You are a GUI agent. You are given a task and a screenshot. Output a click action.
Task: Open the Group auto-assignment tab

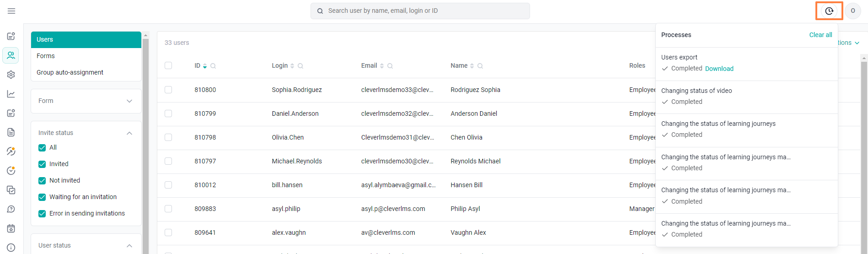click(86, 72)
